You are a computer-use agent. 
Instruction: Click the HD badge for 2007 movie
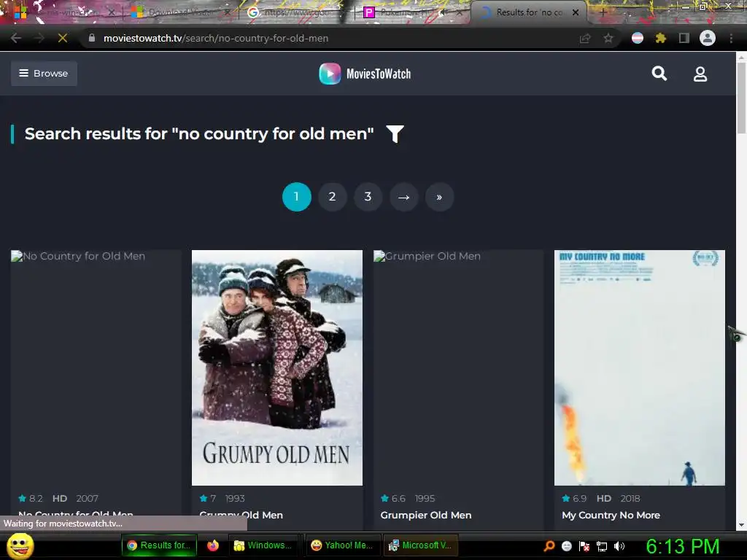[60, 498]
